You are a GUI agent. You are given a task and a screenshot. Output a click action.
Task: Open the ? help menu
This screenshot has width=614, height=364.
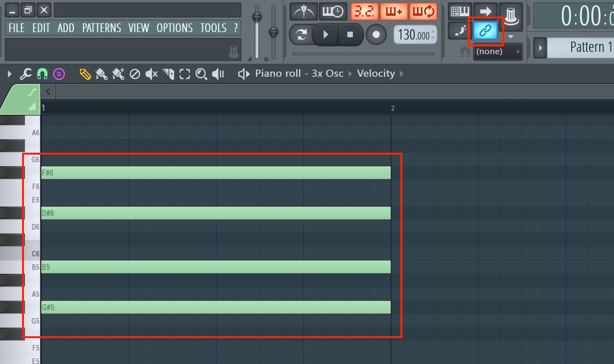pyautogui.click(x=235, y=28)
